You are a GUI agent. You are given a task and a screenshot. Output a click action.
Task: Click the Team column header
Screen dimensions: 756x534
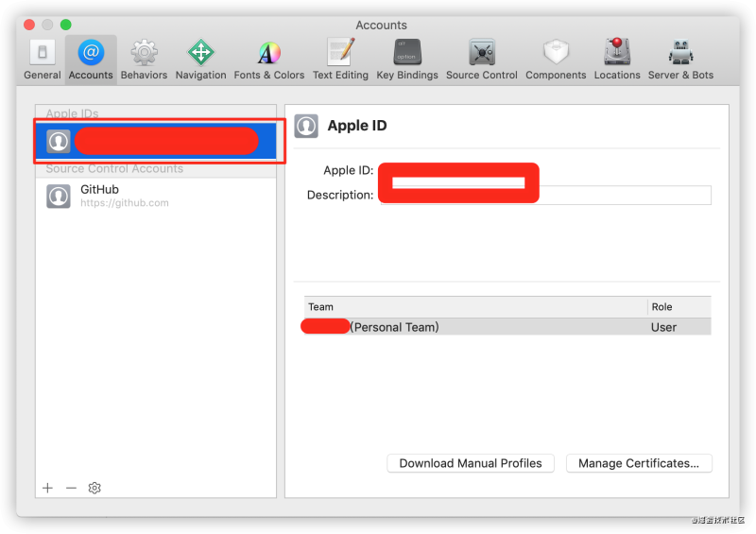pos(475,307)
